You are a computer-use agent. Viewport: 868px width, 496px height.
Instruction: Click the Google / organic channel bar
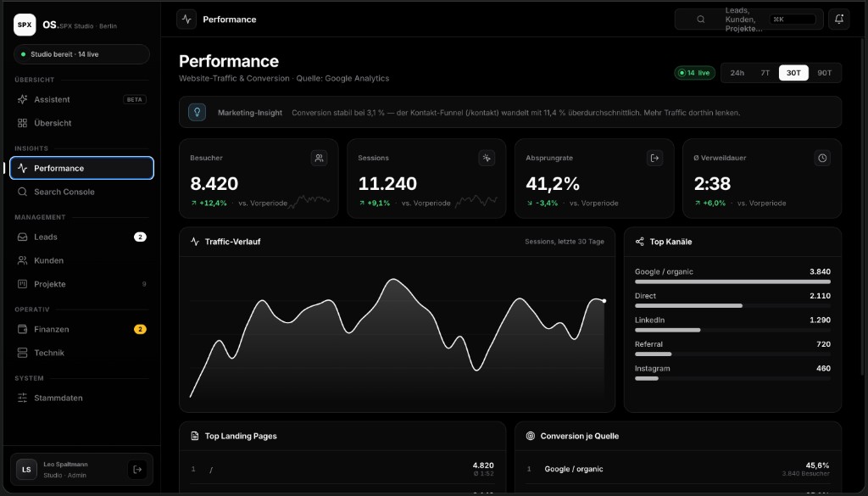732,281
